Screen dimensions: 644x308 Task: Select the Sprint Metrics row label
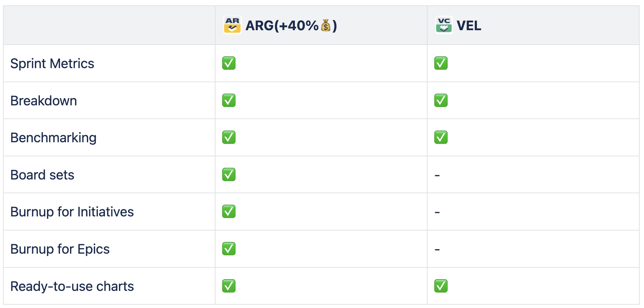(x=52, y=64)
